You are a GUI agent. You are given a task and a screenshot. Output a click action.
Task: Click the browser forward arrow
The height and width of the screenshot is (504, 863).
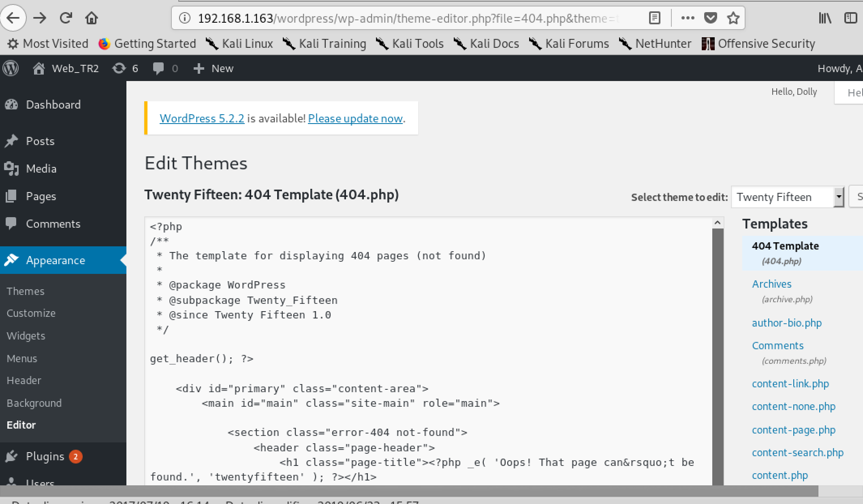tap(40, 18)
